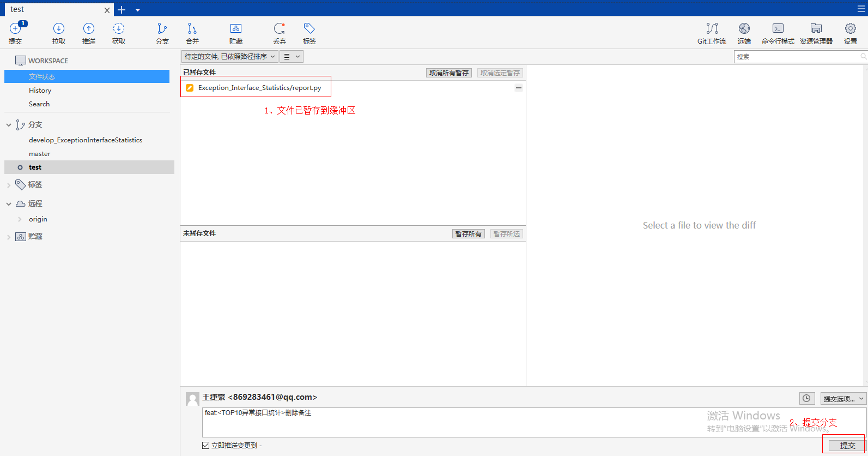Click the WORKSPACE monitor icon

(21, 61)
